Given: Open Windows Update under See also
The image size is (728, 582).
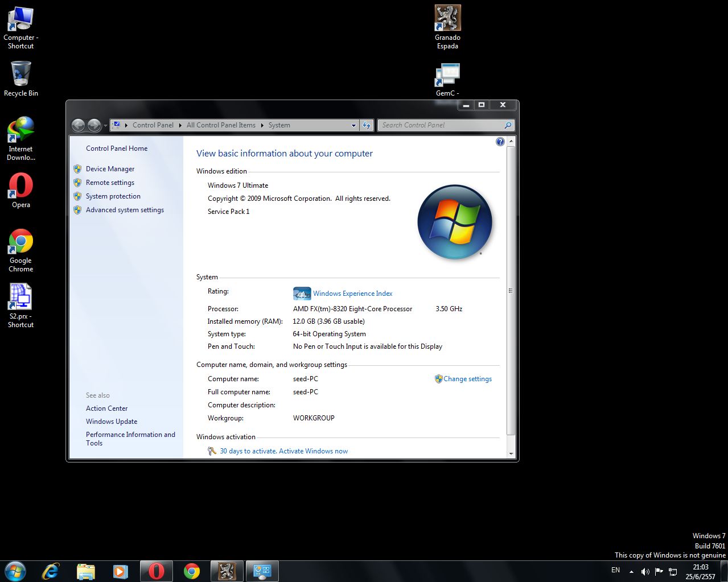Looking at the screenshot, I should pos(112,422).
